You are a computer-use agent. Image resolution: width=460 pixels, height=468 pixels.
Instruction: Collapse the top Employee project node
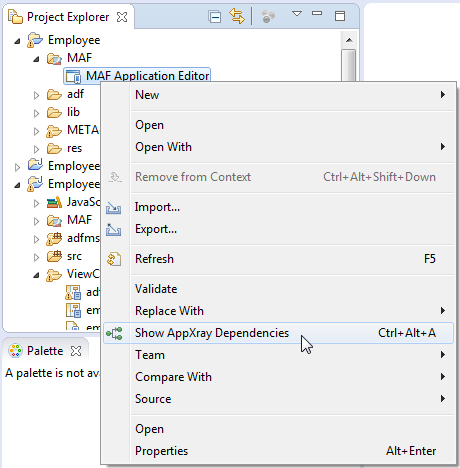coord(17,41)
